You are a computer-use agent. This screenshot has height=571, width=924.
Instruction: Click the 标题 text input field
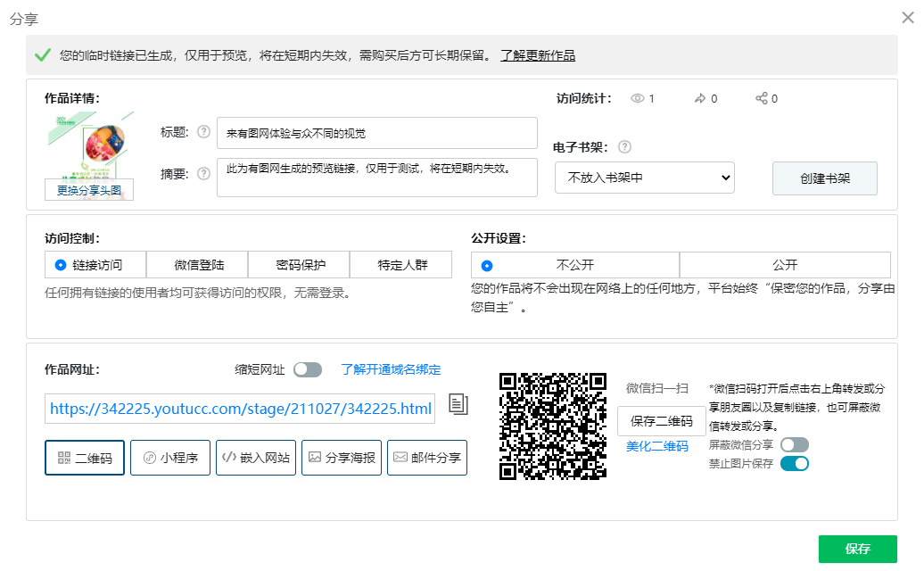pyautogui.click(x=376, y=133)
